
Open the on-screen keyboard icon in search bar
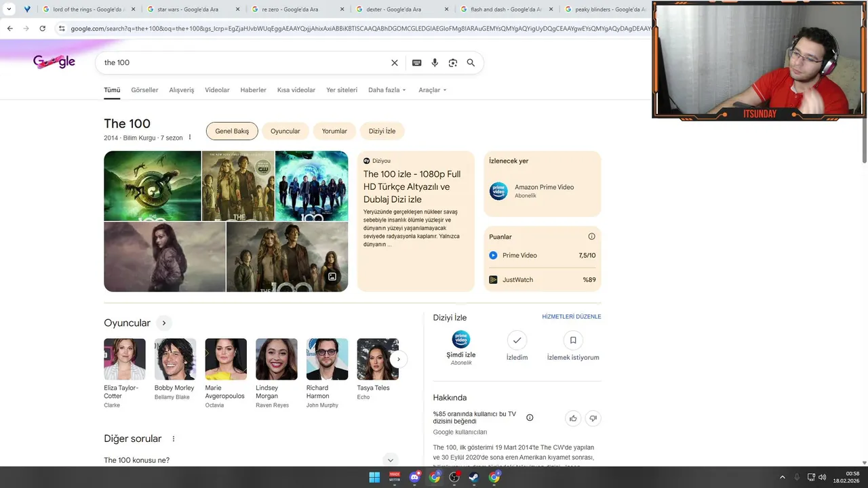coord(417,62)
